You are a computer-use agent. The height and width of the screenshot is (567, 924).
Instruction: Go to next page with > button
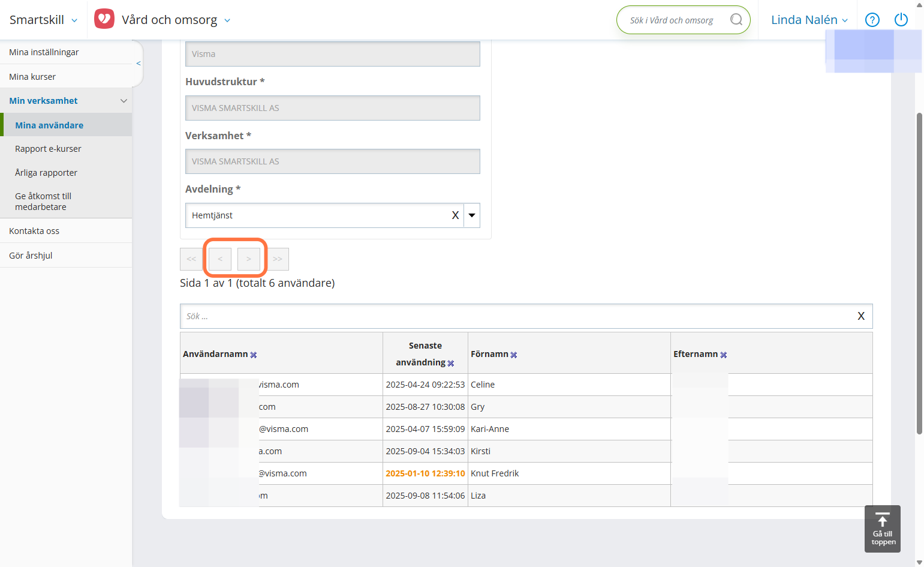tap(249, 259)
